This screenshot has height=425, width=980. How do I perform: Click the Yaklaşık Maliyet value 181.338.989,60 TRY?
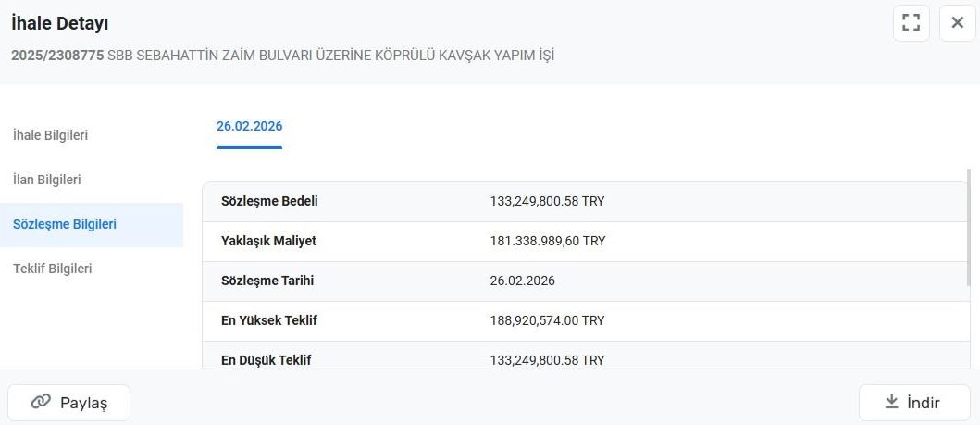click(548, 241)
